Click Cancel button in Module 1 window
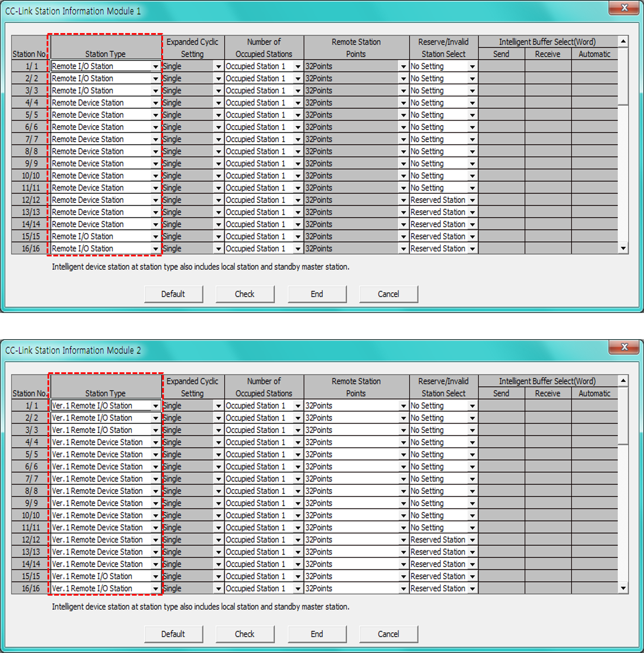This screenshot has height=653, width=644. tap(389, 294)
